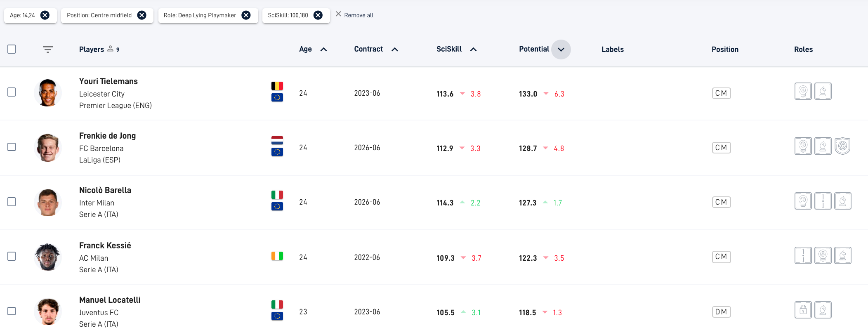Viewport: 868px width, 335px height.
Task: Click de Jong's lightbulb-brain role icon
Action: click(x=803, y=146)
